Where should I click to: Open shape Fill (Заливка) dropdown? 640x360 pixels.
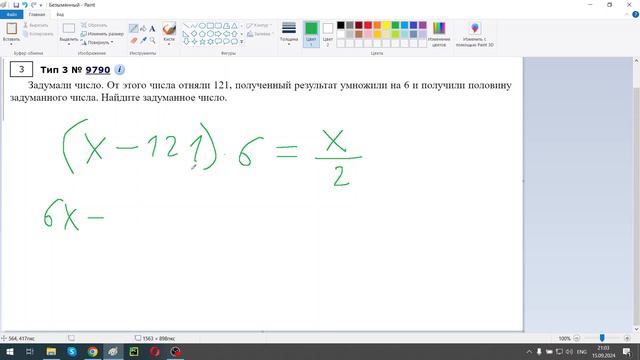coord(260,34)
